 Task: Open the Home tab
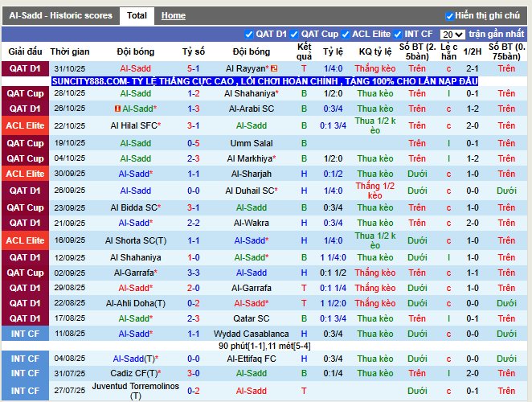[174, 15]
